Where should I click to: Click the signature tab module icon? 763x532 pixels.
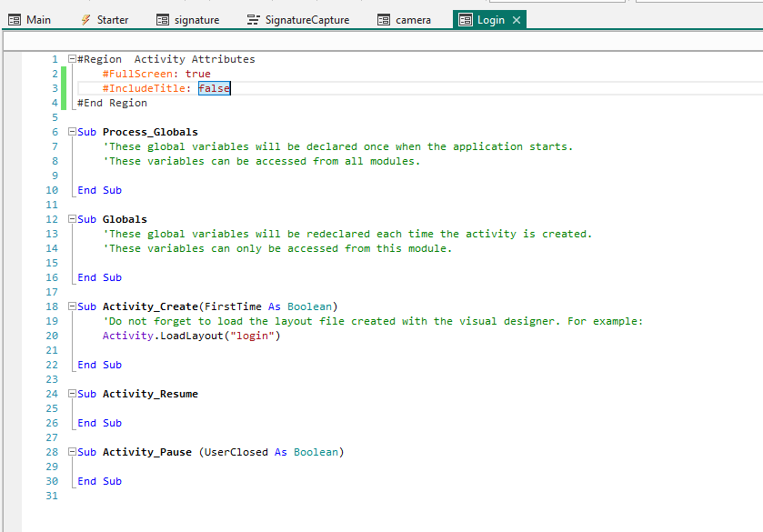tap(163, 20)
